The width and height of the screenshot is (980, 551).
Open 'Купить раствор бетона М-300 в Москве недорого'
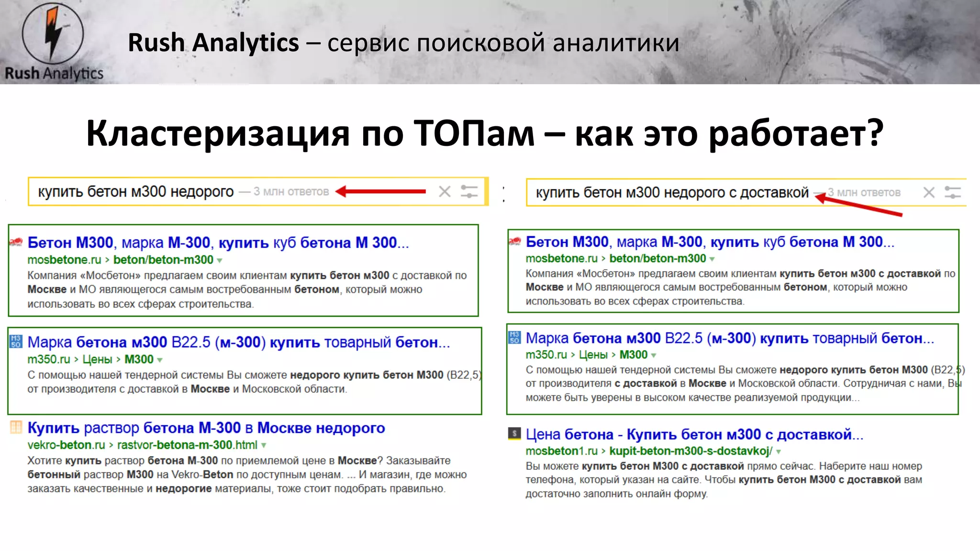(206, 428)
